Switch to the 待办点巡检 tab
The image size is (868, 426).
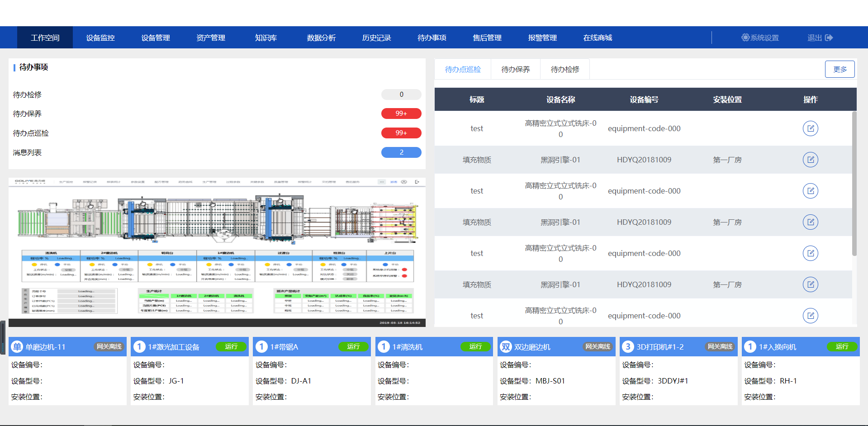click(463, 69)
